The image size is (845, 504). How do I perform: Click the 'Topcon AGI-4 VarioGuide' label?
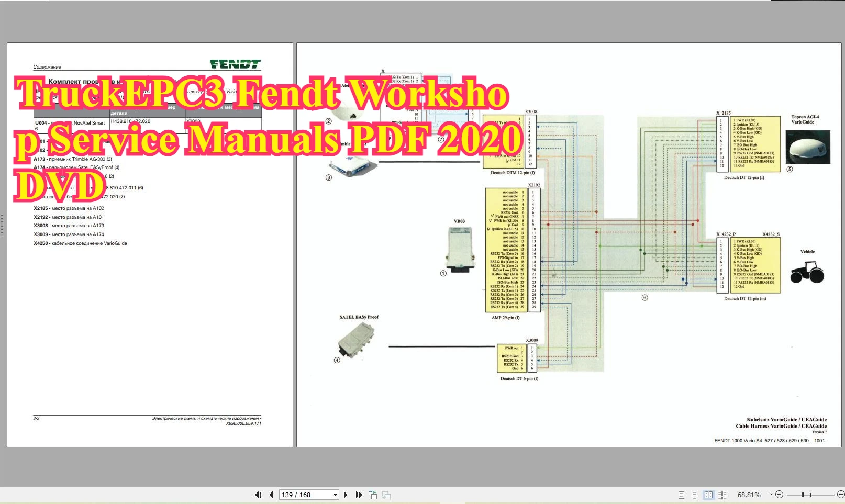pyautogui.click(x=805, y=119)
